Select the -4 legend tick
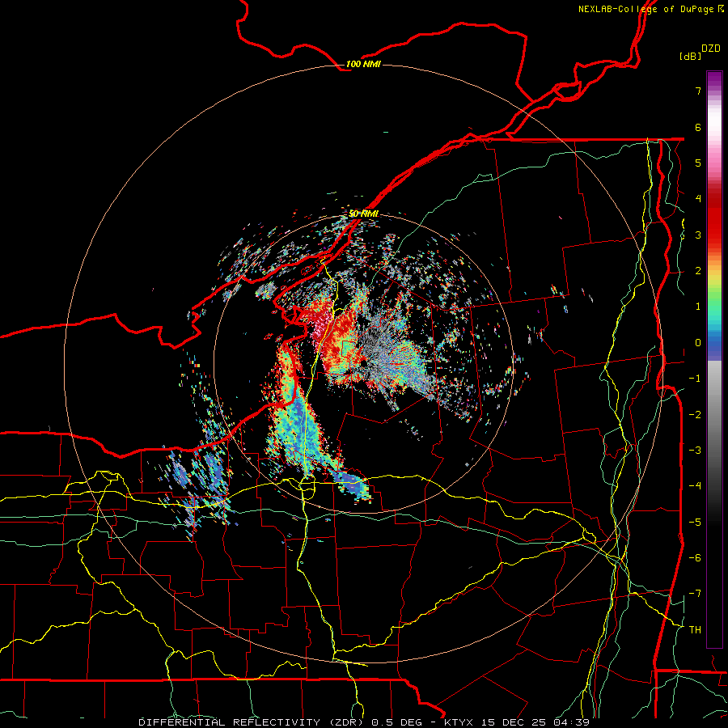728x728 pixels. click(x=695, y=486)
